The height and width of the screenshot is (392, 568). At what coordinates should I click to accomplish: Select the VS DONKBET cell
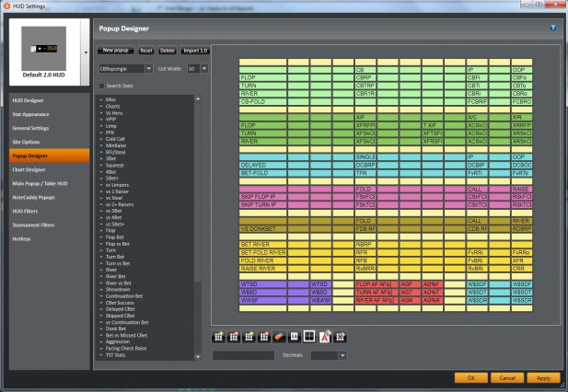pos(262,229)
